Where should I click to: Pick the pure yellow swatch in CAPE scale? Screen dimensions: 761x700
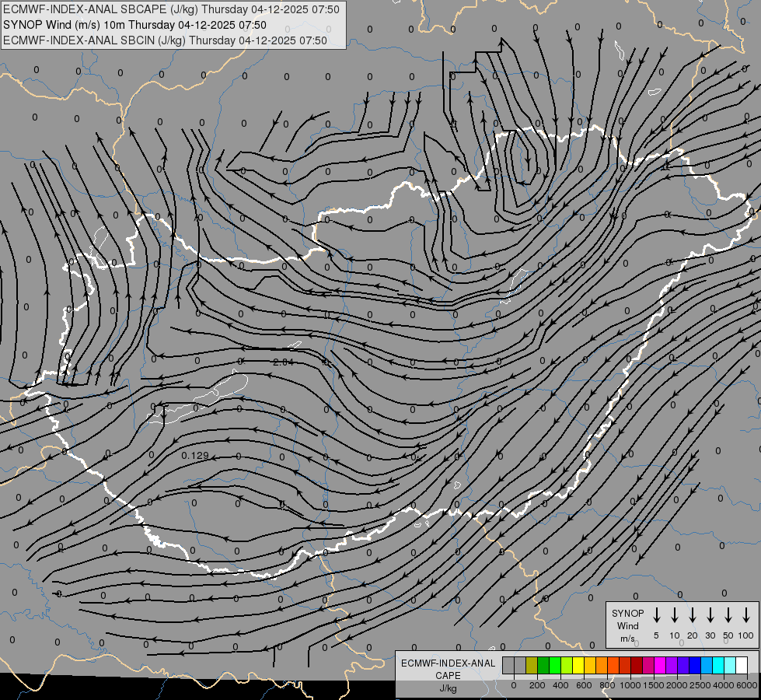coord(578,666)
